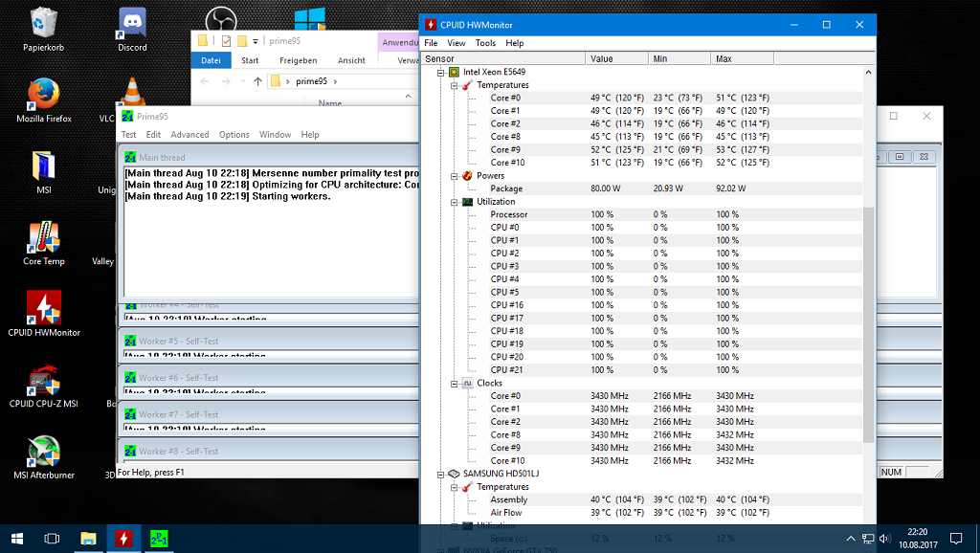Open the HWMonitor Help menu
Screen dimensions: 980x553
pyautogui.click(x=514, y=43)
